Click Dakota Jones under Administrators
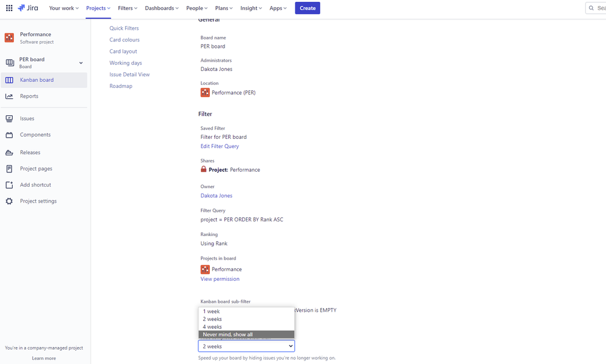 click(x=217, y=69)
